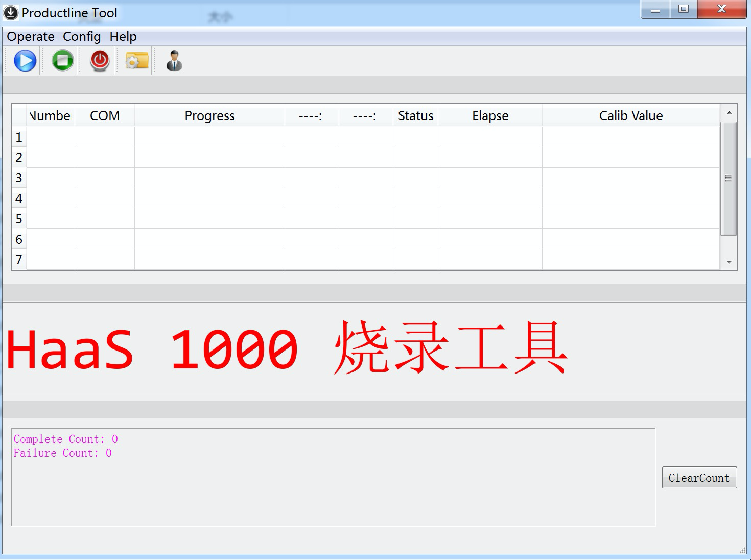Select row header 5

(19, 219)
